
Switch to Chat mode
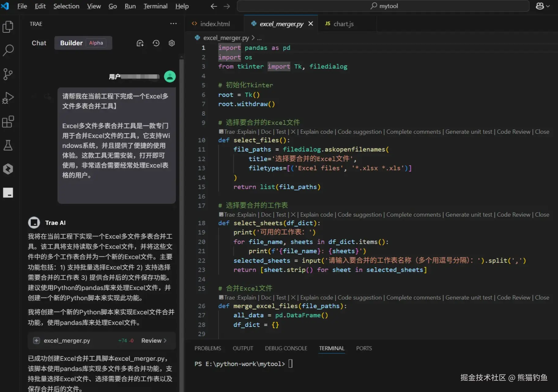tap(39, 43)
